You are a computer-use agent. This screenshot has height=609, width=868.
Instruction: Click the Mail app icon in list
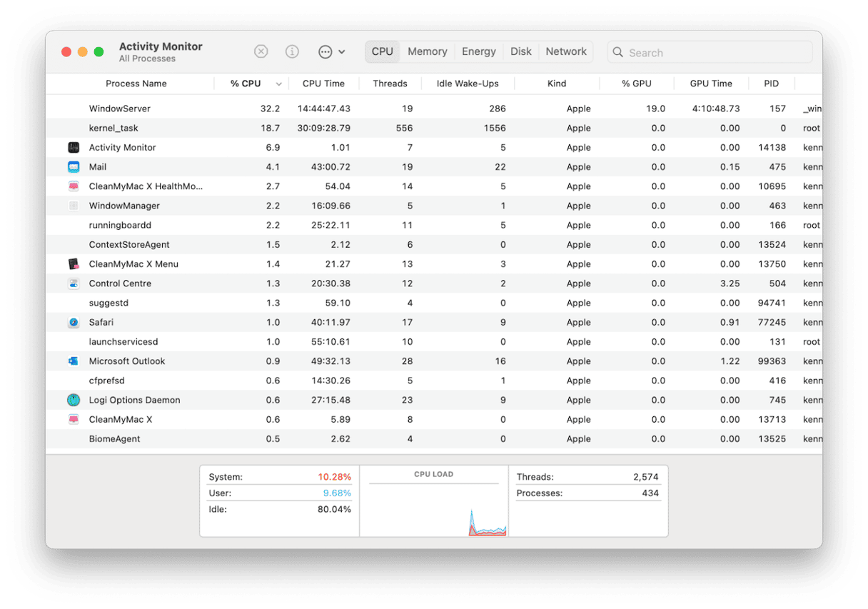pos(74,166)
